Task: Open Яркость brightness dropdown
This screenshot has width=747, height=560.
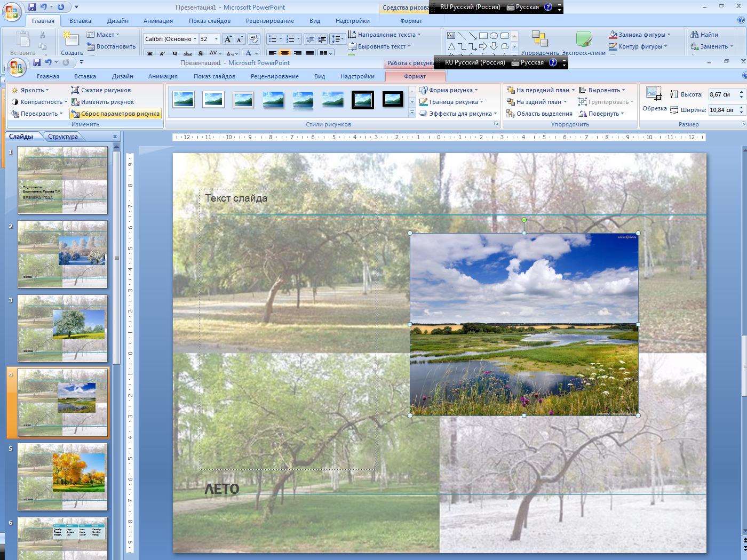Action: (x=30, y=90)
